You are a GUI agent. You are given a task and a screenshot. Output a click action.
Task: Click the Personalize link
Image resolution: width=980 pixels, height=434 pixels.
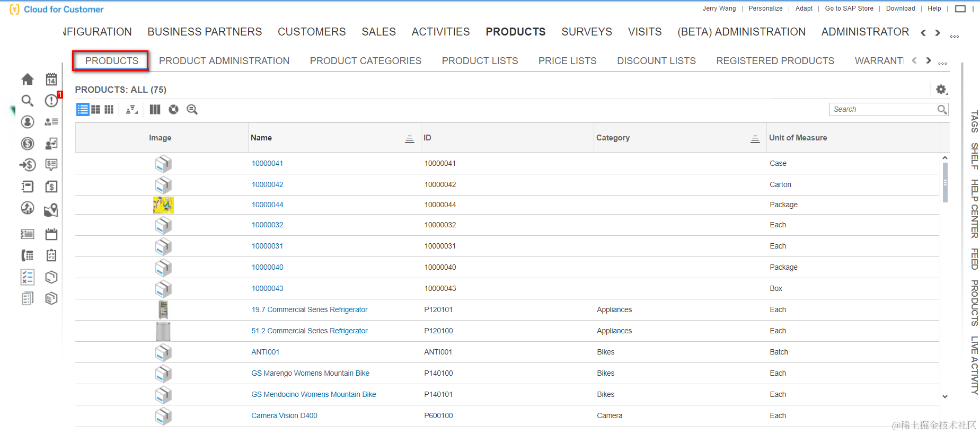(x=765, y=8)
